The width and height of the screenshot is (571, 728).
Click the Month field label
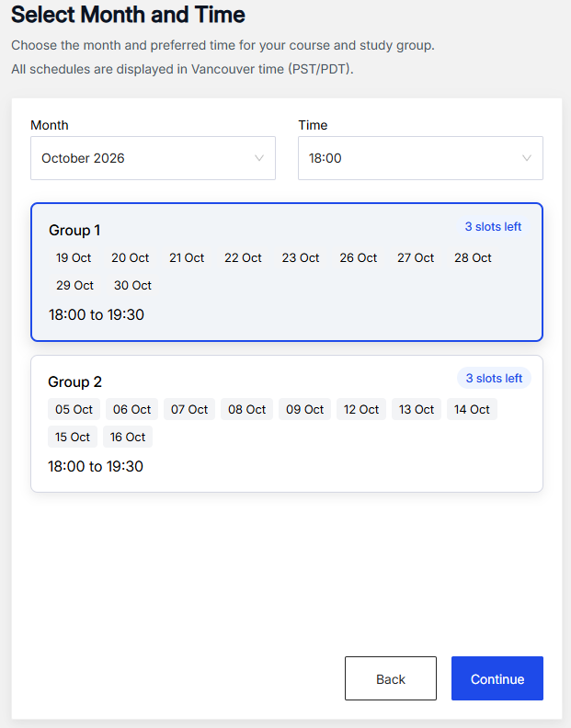(50, 125)
